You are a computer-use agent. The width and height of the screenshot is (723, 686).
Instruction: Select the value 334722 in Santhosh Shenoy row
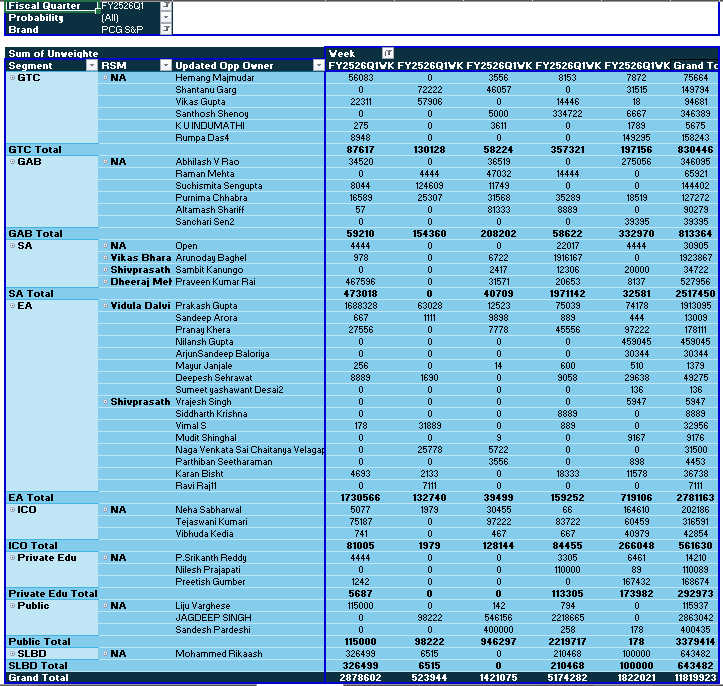tap(567, 113)
